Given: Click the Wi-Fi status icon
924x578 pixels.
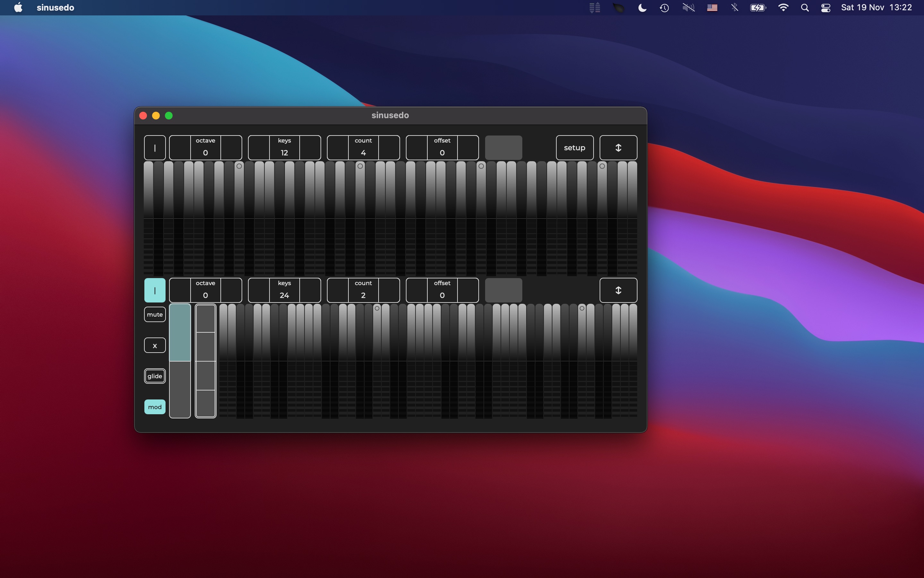Looking at the screenshot, I should [783, 8].
